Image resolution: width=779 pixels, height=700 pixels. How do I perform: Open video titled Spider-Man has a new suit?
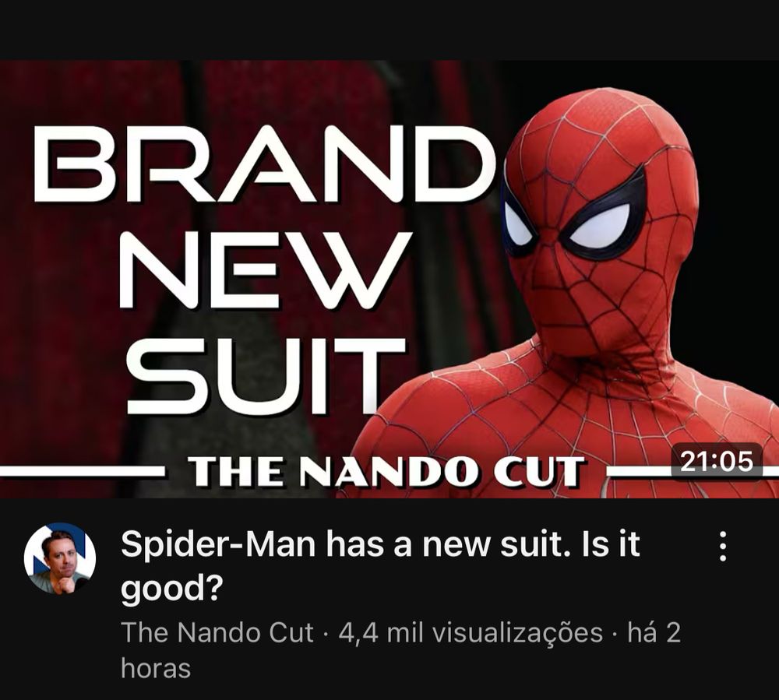[x=380, y=566]
